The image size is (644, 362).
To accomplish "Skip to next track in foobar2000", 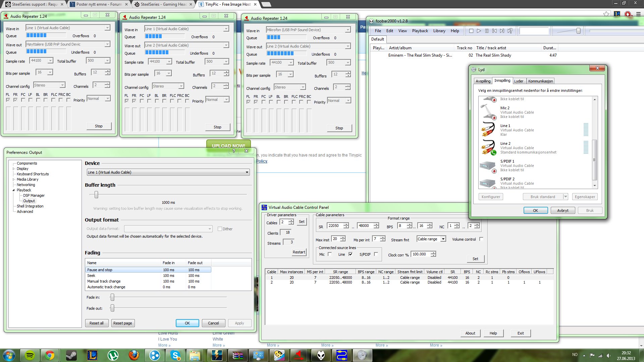I will click(x=502, y=31).
